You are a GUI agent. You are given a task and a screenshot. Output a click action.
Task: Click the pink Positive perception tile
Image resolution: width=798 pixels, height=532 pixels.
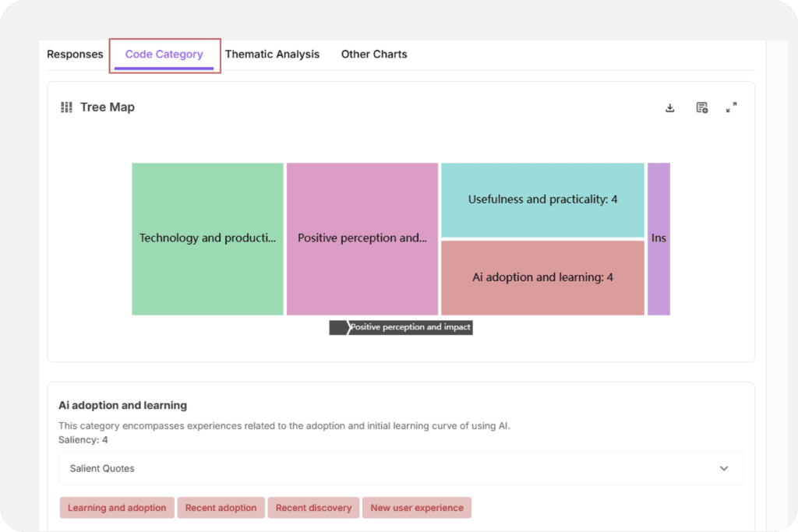point(362,238)
